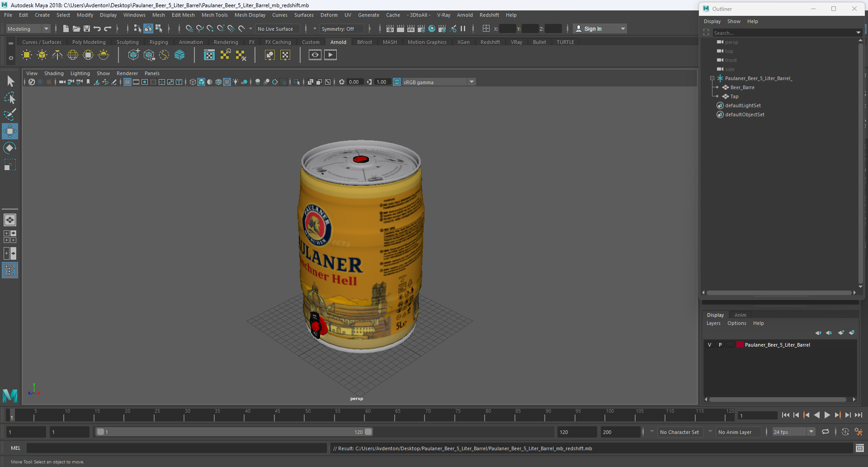
Task: Toggle the Outliner panel layout icon
Action: pyautogui.click(x=10, y=271)
